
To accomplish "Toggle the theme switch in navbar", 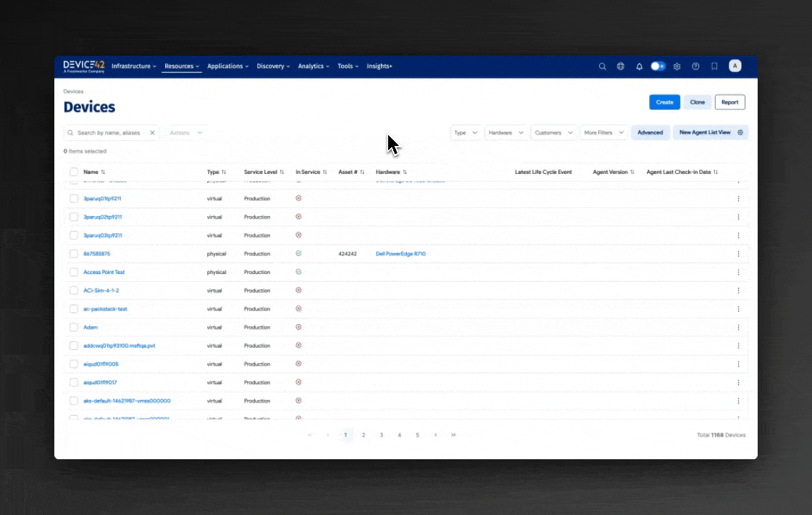I will pos(658,67).
